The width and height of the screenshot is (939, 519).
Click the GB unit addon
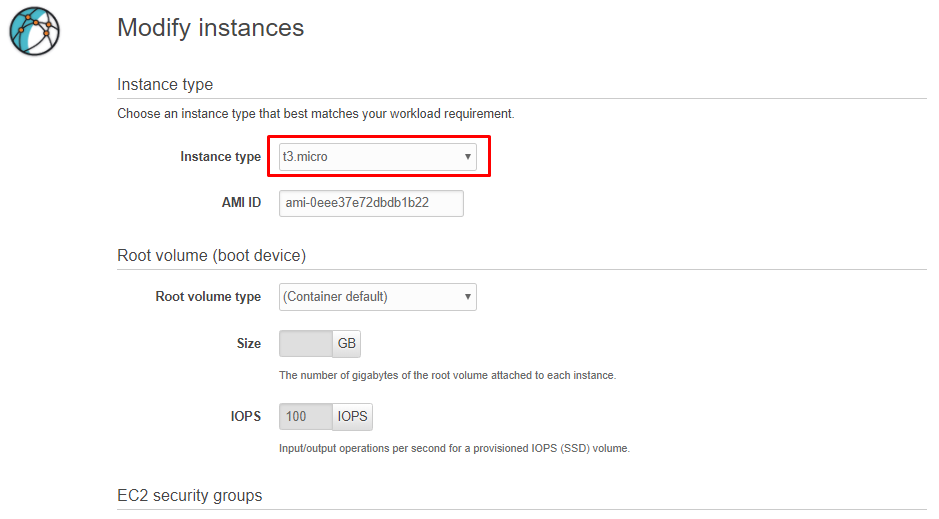coord(347,344)
